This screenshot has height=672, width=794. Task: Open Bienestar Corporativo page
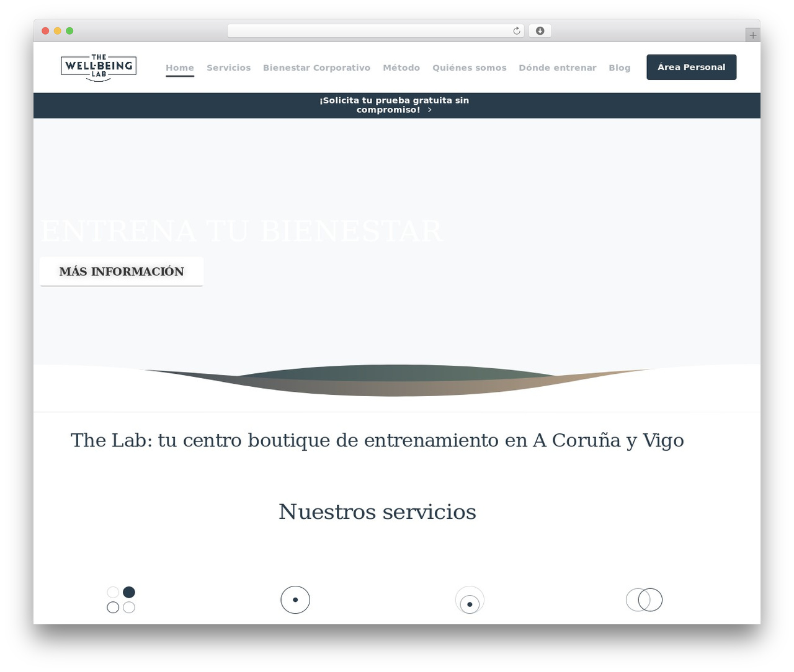[x=316, y=68]
